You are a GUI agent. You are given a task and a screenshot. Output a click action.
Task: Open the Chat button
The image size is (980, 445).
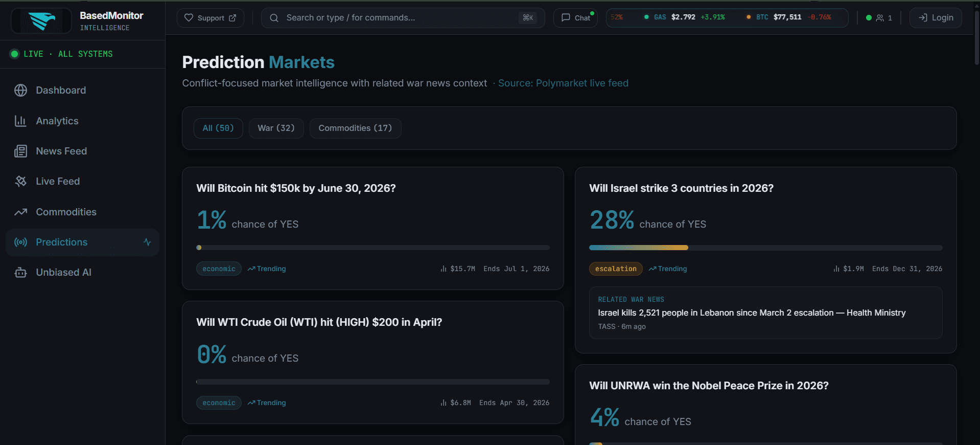click(575, 18)
